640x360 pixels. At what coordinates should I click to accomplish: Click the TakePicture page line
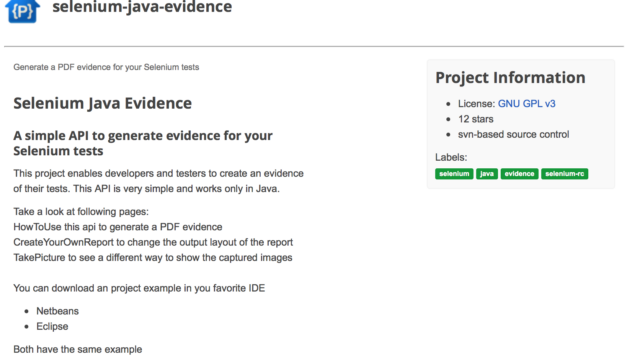pos(153,258)
